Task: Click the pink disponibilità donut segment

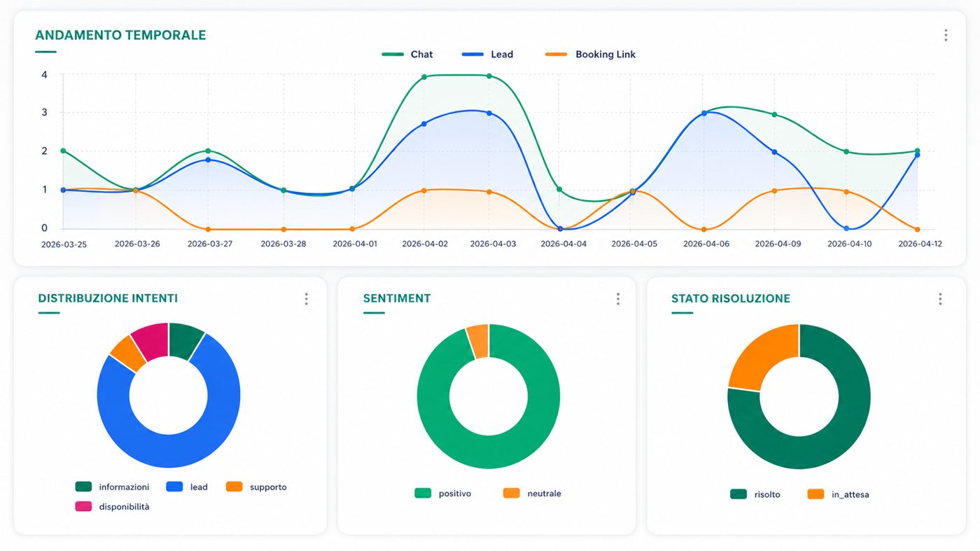Action: click(x=153, y=340)
